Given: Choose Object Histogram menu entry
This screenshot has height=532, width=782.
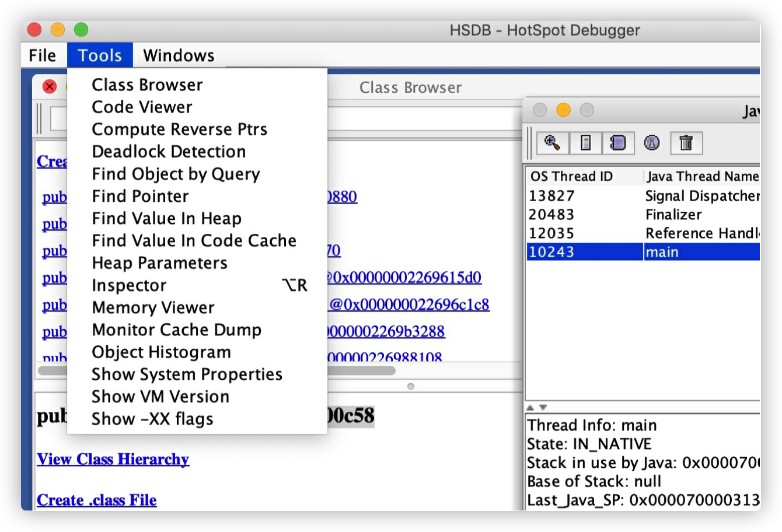Looking at the screenshot, I should click(x=161, y=352).
